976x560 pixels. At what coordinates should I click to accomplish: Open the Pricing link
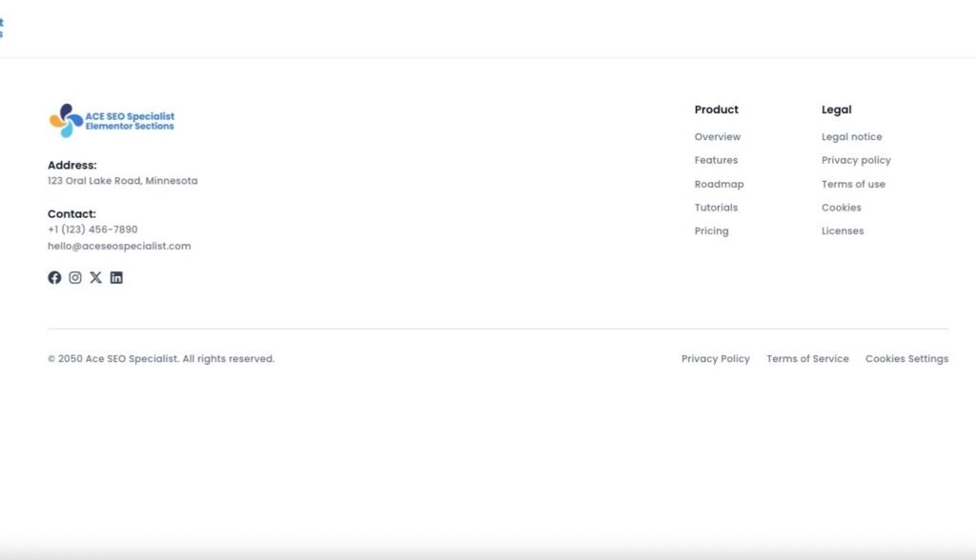coord(711,230)
